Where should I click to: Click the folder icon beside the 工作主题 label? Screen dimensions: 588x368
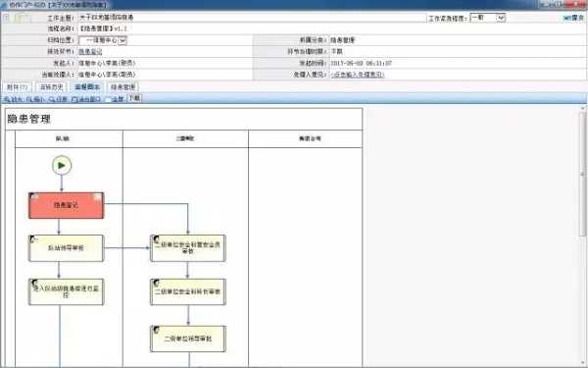22,18
